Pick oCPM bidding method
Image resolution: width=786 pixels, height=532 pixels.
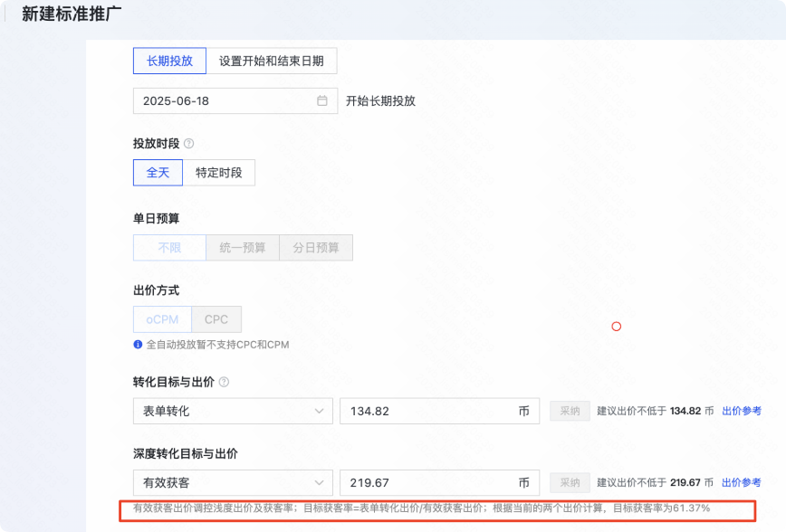click(162, 319)
